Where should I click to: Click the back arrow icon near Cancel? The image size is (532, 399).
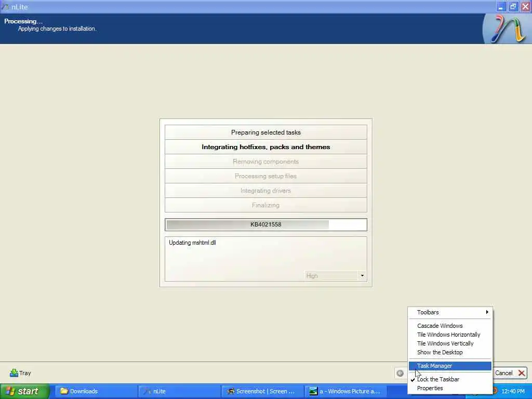tap(400, 373)
